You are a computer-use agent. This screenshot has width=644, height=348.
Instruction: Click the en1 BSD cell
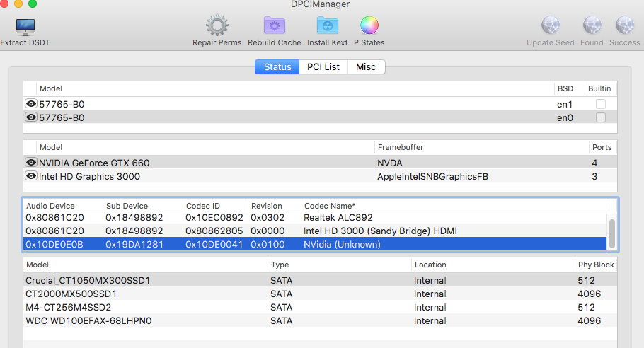click(564, 105)
